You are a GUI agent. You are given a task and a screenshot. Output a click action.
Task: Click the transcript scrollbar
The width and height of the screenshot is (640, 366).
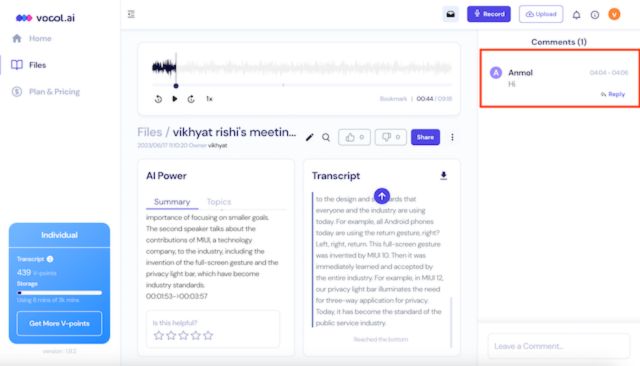point(451,322)
